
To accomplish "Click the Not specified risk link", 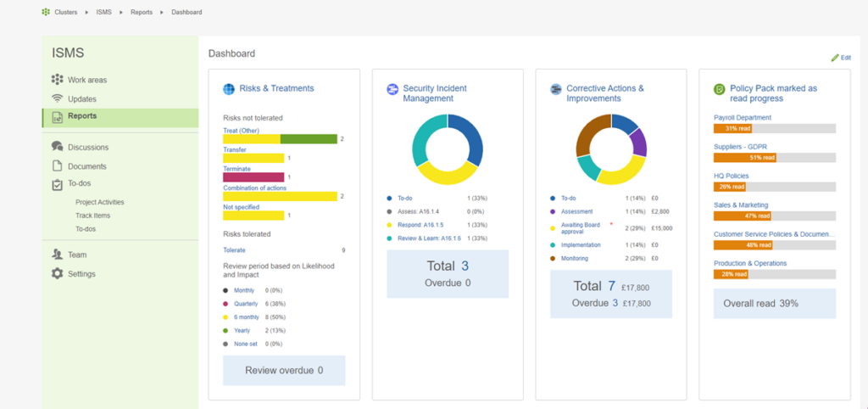I will click(x=242, y=207).
